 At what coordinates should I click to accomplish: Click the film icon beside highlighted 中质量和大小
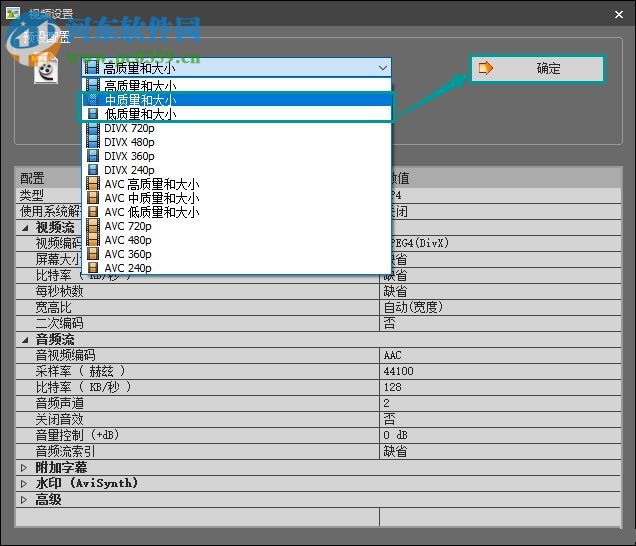tap(93, 100)
